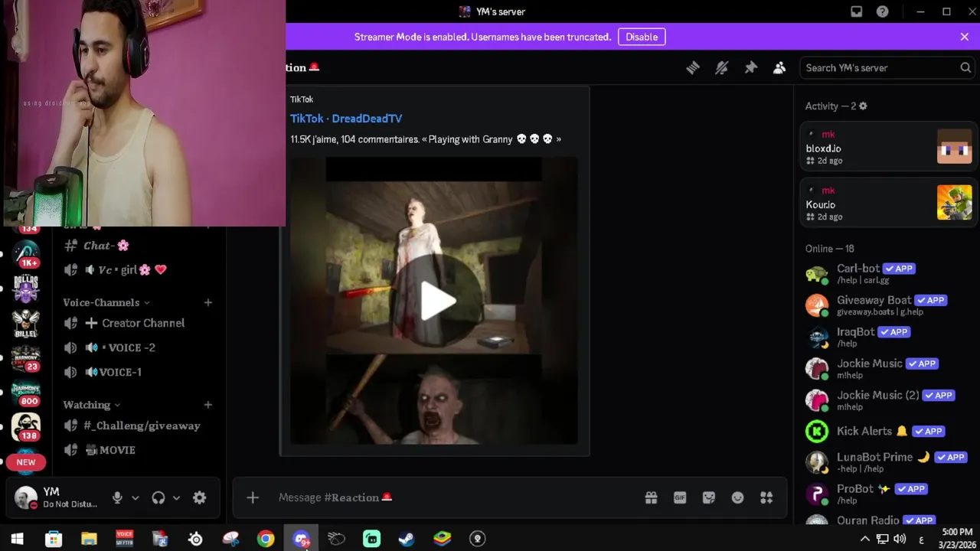The width and height of the screenshot is (980, 551).
Task: Select LunaBot Prime in member list
Action: point(889,462)
